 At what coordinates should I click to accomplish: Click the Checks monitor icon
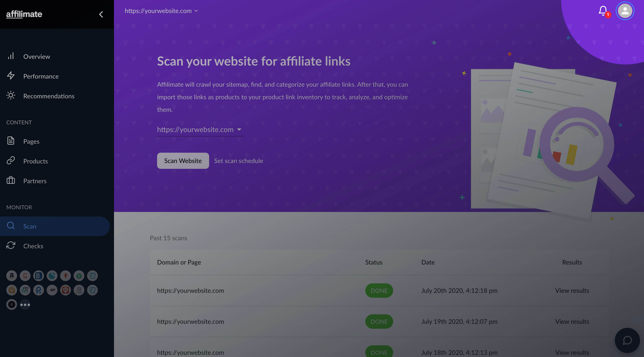click(x=11, y=246)
